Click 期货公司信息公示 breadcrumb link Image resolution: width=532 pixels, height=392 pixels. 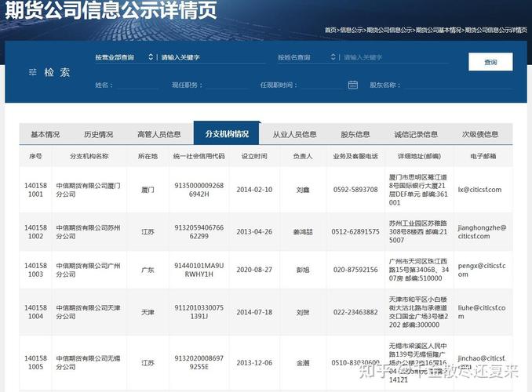tap(389, 30)
